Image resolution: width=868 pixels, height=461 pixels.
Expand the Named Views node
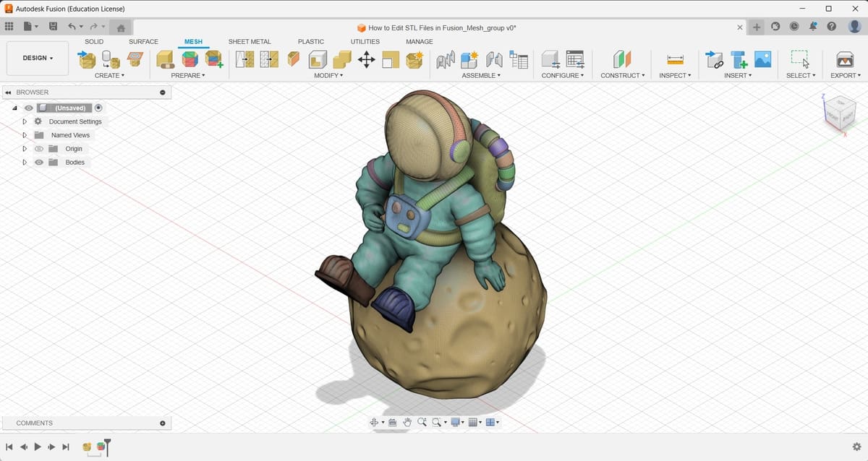click(25, 135)
